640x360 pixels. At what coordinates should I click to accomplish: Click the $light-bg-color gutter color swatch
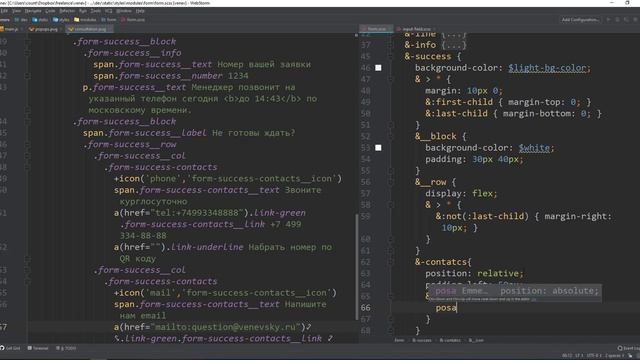[378, 68]
